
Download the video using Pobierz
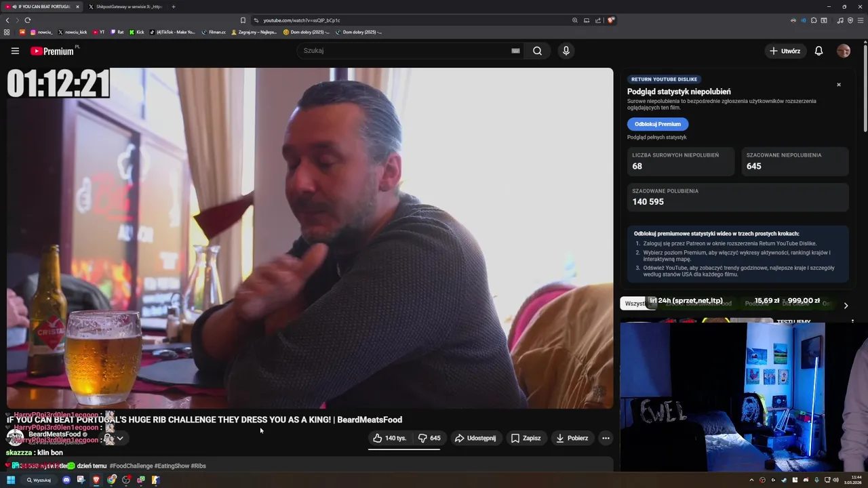pos(572,439)
